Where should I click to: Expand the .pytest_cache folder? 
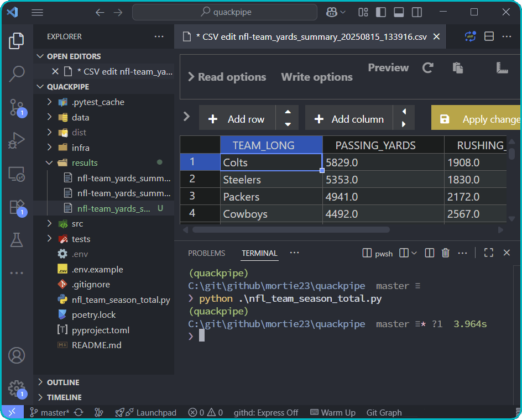pos(104,102)
